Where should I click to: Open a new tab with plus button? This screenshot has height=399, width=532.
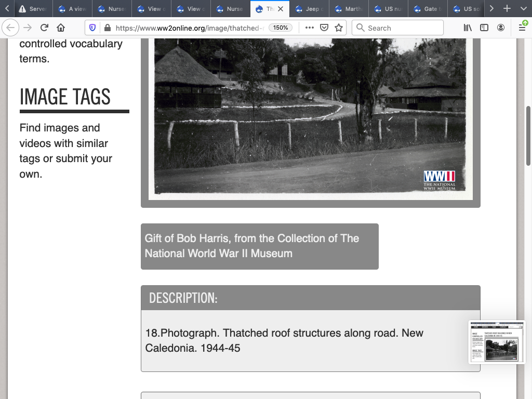[x=507, y=9]
